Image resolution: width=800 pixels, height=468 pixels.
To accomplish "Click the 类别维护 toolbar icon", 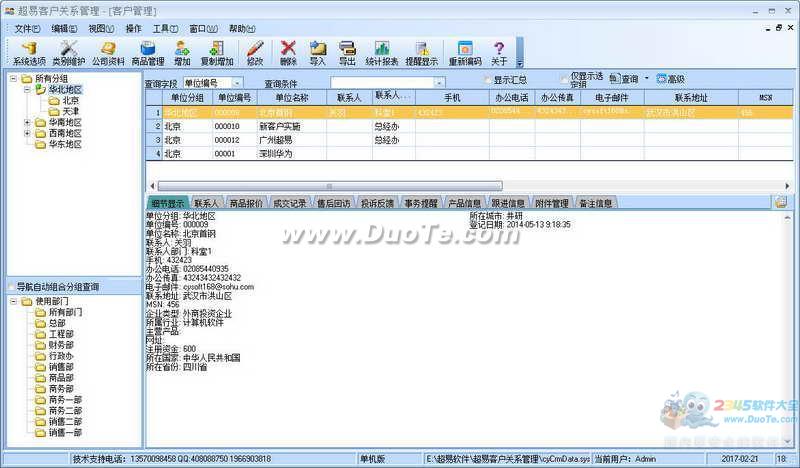I will coord(68,52).
